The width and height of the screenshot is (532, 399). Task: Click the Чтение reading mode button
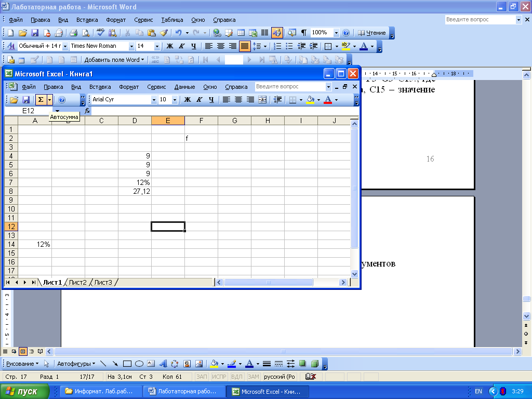[372, 33]
